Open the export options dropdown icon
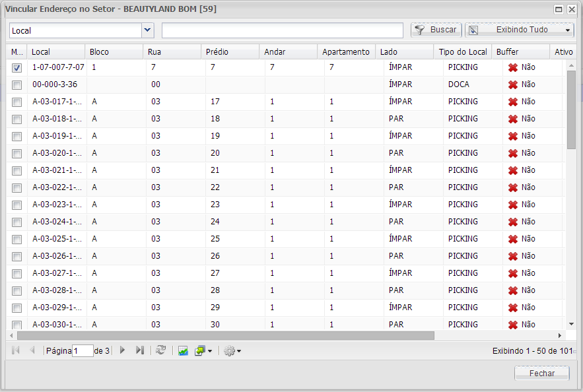583x392 pixels. (203, 350)
